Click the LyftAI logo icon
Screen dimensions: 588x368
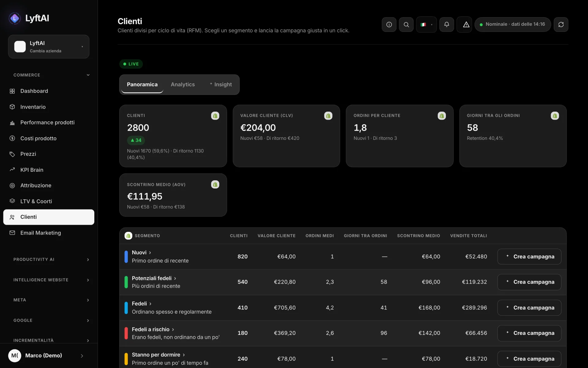14,18
